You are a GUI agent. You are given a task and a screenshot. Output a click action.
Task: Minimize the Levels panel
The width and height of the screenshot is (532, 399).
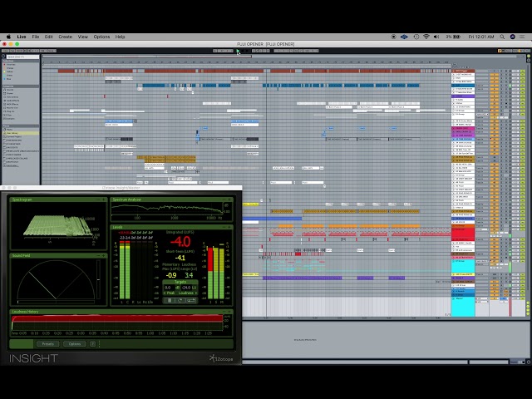[x=224, y=227]
